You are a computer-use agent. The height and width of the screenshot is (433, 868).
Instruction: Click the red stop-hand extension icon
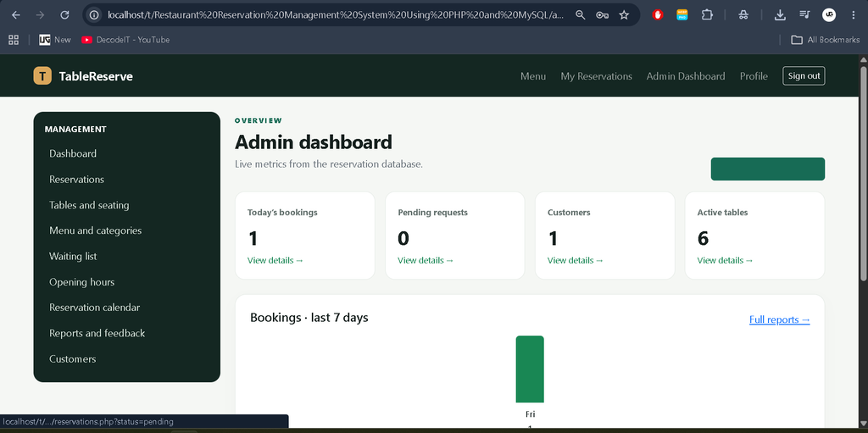[x=658, y=15]
